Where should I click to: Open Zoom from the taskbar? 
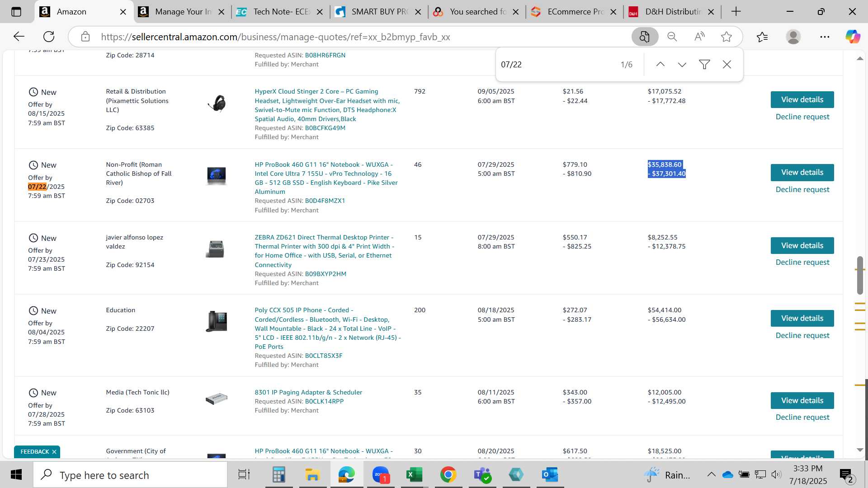(381, 475)
